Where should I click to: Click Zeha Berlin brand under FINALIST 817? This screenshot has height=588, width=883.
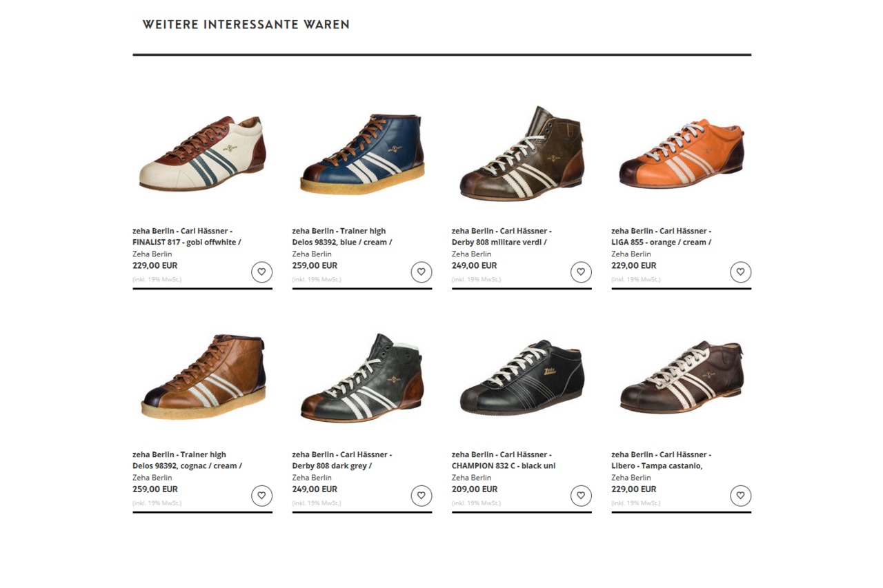(152, 254)
